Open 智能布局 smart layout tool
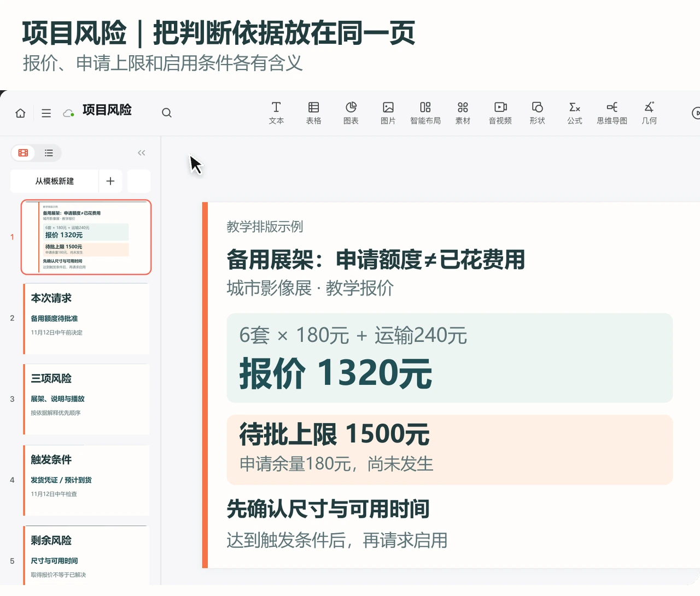This screenshot has width=700, height=596. tap(425, 113)
